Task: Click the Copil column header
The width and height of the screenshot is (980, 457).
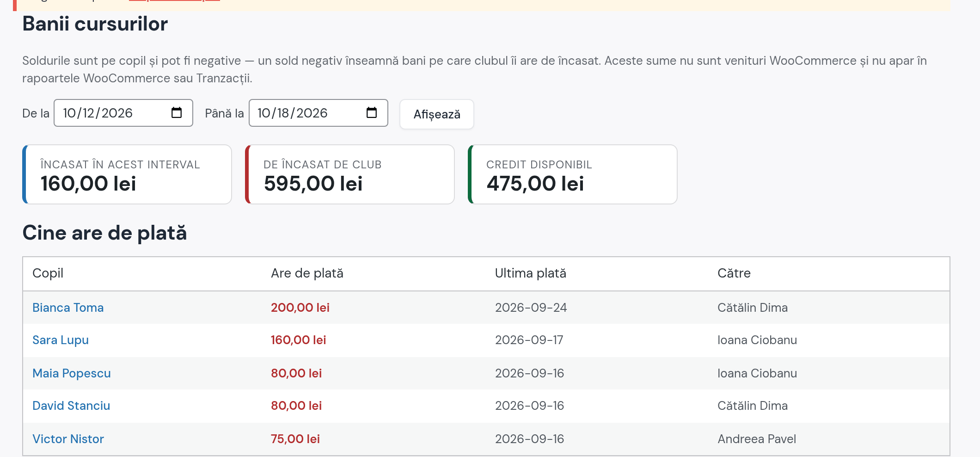Action: point(48,273)
